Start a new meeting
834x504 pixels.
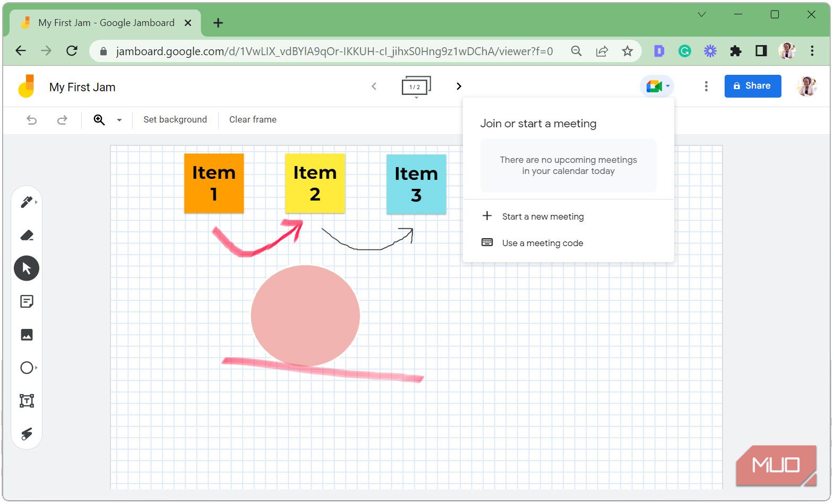(x=568, y=216)
